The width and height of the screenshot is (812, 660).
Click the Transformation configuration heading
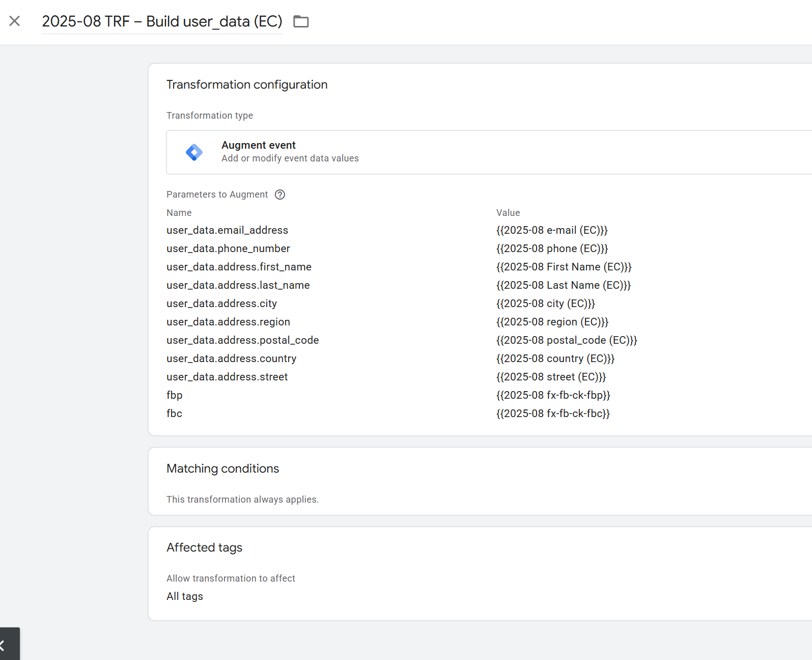247,85
